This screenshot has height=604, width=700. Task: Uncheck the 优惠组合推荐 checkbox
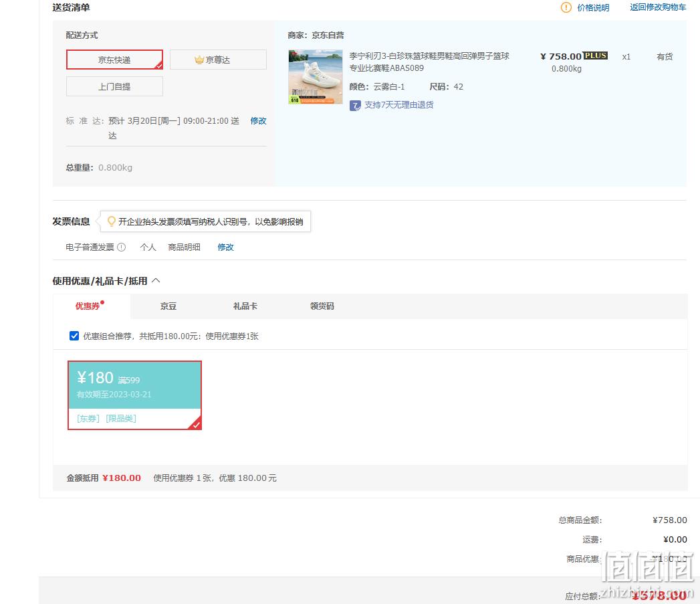click(x=74, y=336)
